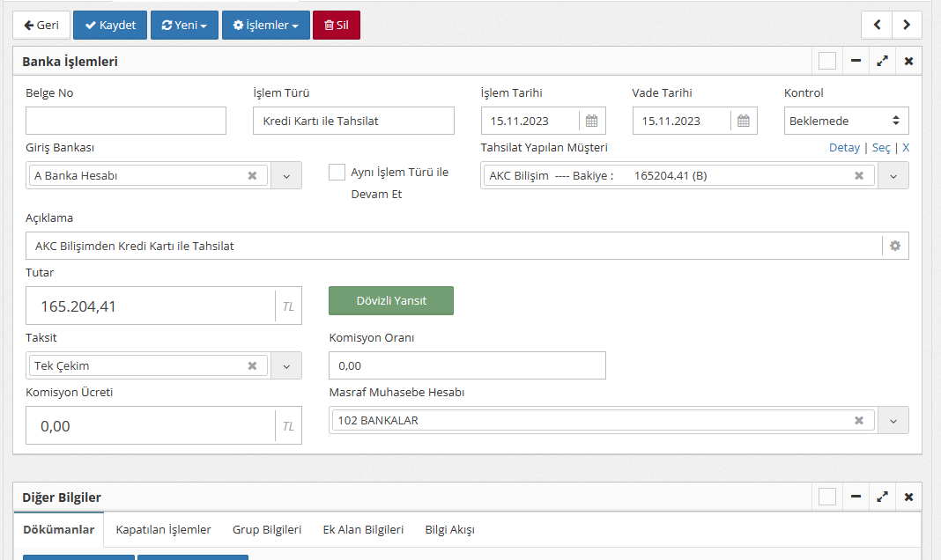
Task: Go to the previous record arrow
Action: pyautogui.click(x=877, y=26)
